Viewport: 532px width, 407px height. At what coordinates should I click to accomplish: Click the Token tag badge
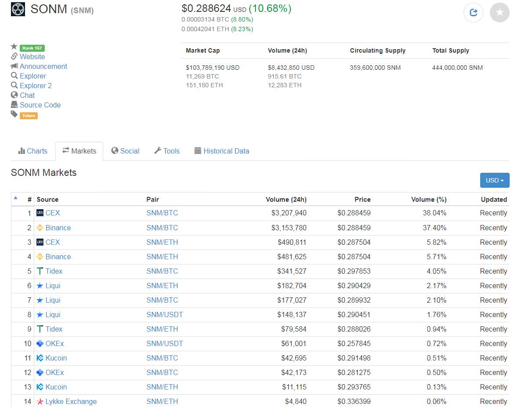coord(29,116)
